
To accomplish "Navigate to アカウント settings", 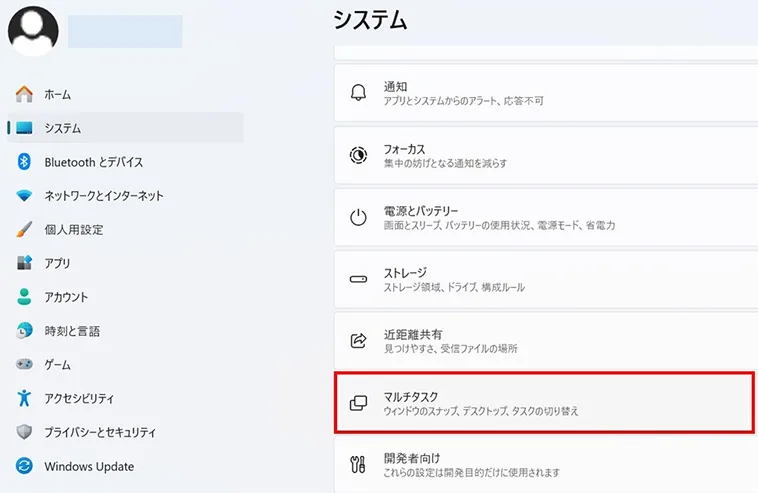I will 66,297.
